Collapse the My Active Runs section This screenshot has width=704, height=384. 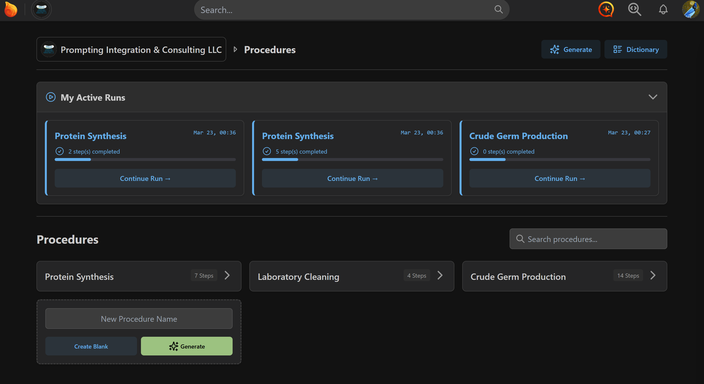pyautogui.click(x=653, y=97)
